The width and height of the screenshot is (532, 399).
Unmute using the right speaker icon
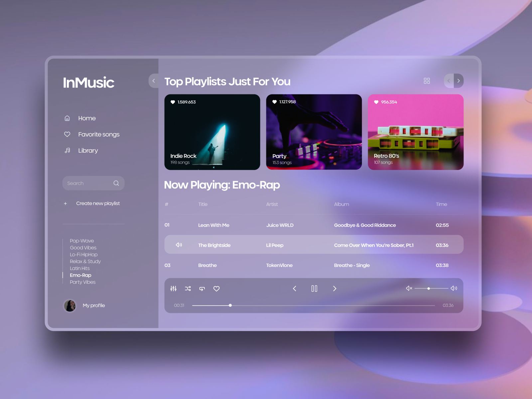click(x=454, y=288)
